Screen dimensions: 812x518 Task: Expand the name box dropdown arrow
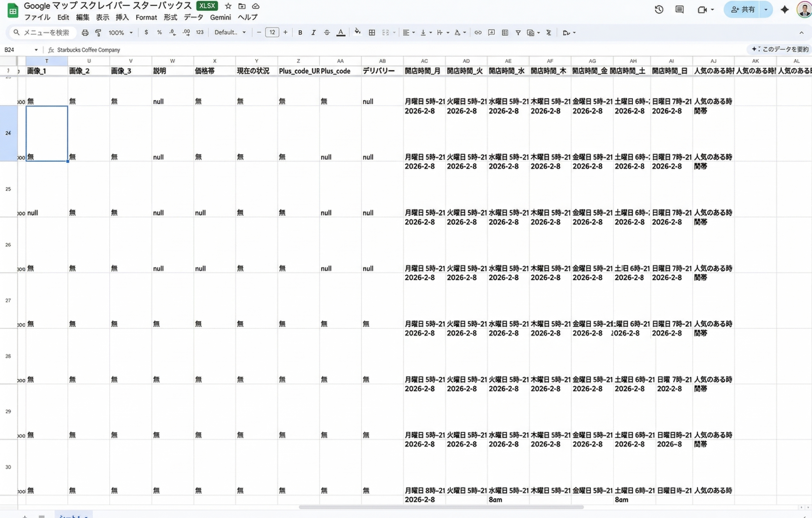[x=36, y=50]
